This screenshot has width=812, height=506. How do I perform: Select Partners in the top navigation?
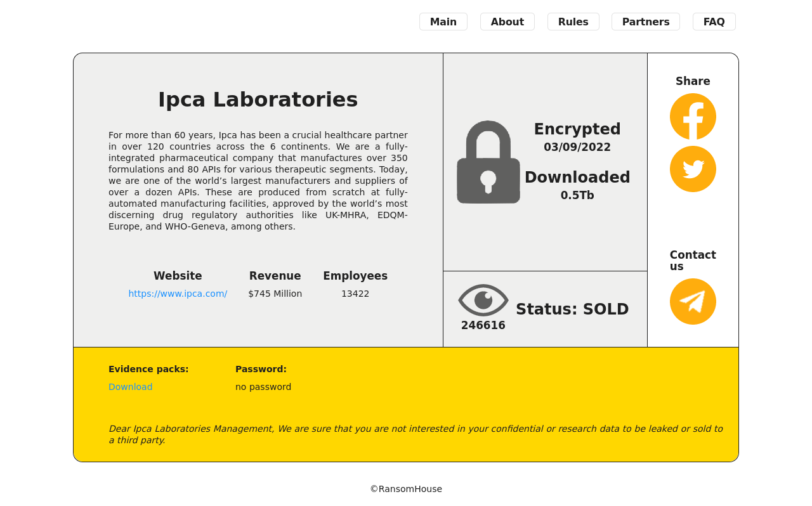click(646, 22)
